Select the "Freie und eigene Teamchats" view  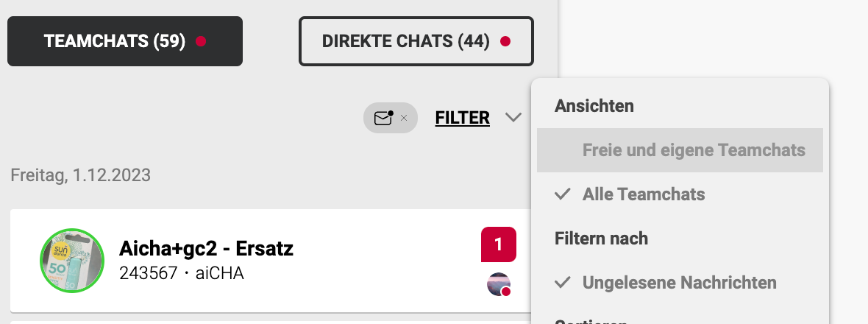coord(693,150)
